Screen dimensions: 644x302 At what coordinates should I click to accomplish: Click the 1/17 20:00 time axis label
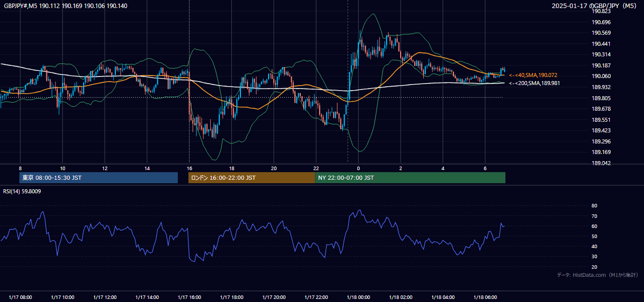pos(274,297)
